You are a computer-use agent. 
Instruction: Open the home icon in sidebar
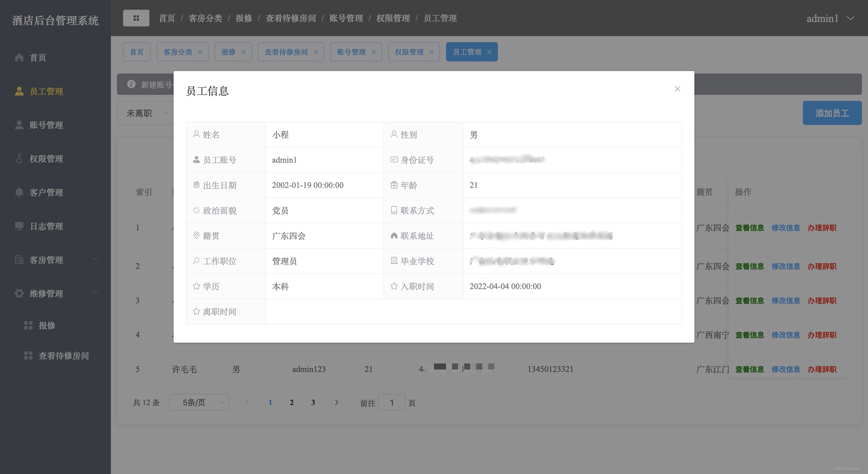[x=19, y=58]
